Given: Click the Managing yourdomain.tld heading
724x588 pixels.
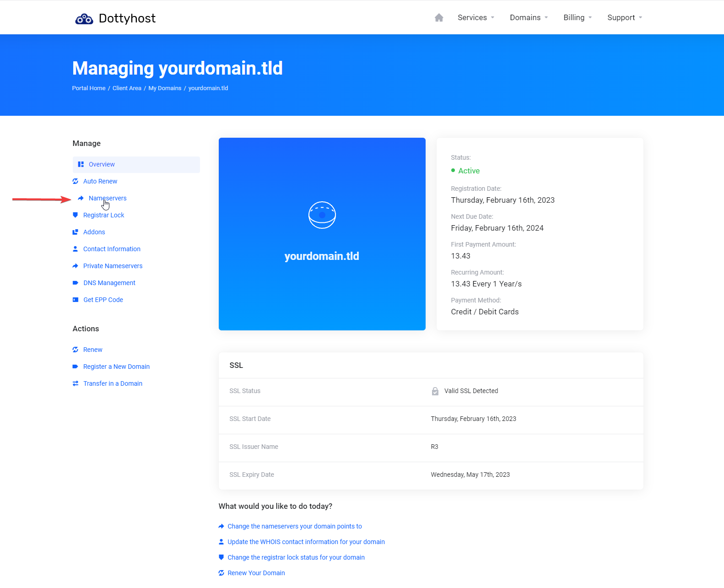Looking at the screenshot, I should click(178, 68).
